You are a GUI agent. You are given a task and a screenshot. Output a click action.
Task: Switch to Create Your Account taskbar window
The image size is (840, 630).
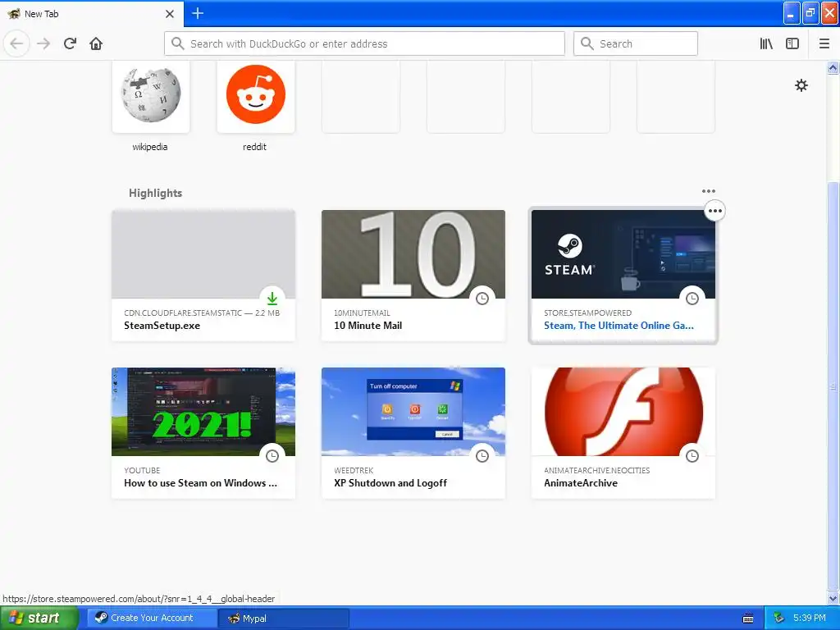pyautogui.click(x=152, y=619)
